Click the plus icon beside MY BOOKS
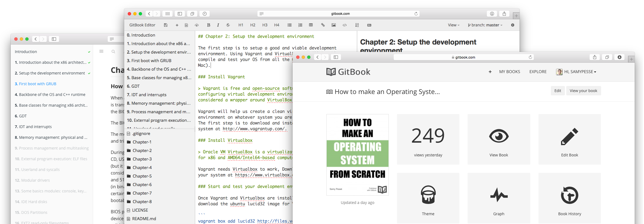Viewport: 644px width, 224px height. [490, 72]
